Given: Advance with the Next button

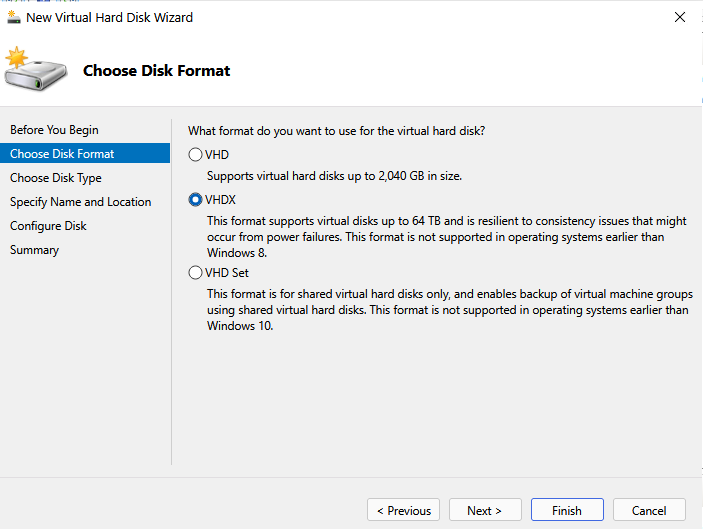Looking at the screenshot, I should (485, 510).
